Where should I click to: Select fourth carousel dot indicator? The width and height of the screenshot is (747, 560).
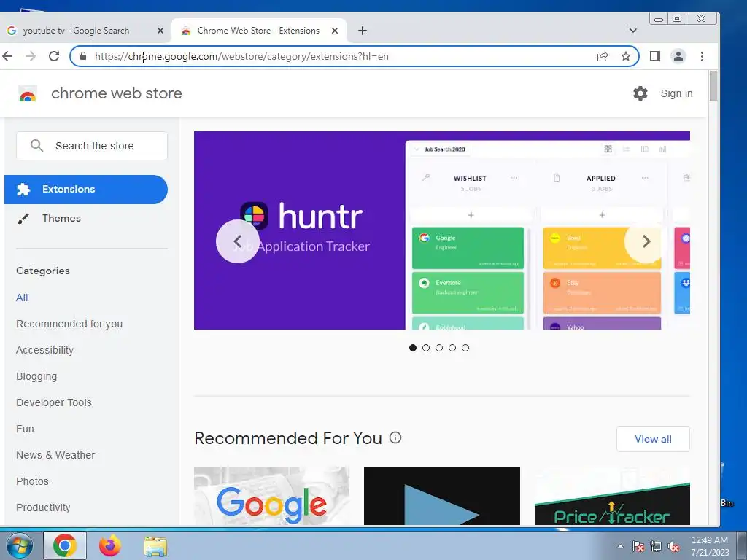pyautogui.click(x=452, y=348)
